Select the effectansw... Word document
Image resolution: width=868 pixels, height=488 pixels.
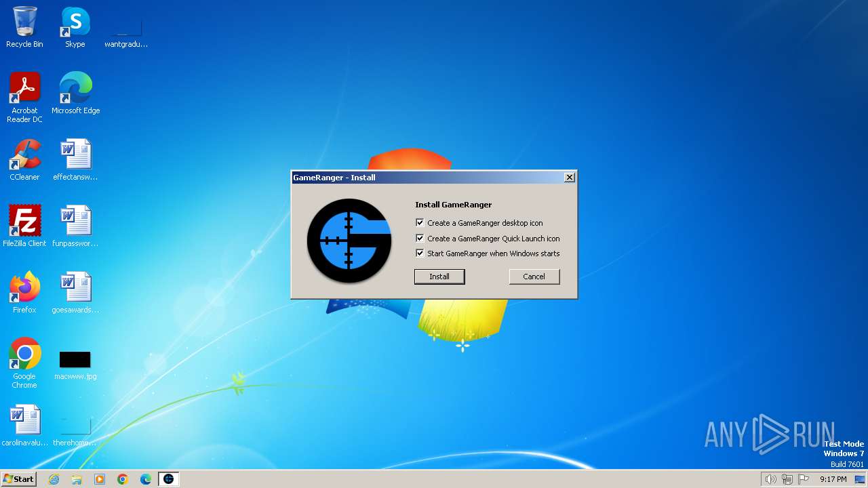click(x=75, y=160)
